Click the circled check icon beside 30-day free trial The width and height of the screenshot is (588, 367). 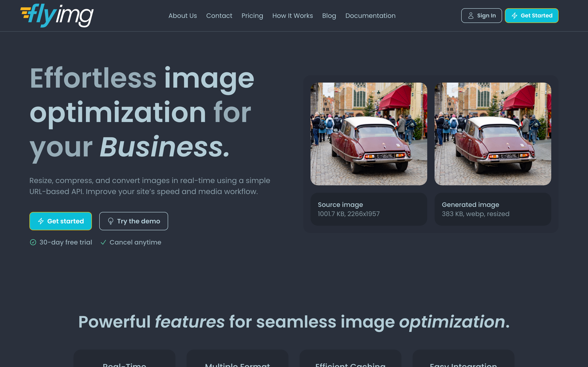(x=33, y=242)
